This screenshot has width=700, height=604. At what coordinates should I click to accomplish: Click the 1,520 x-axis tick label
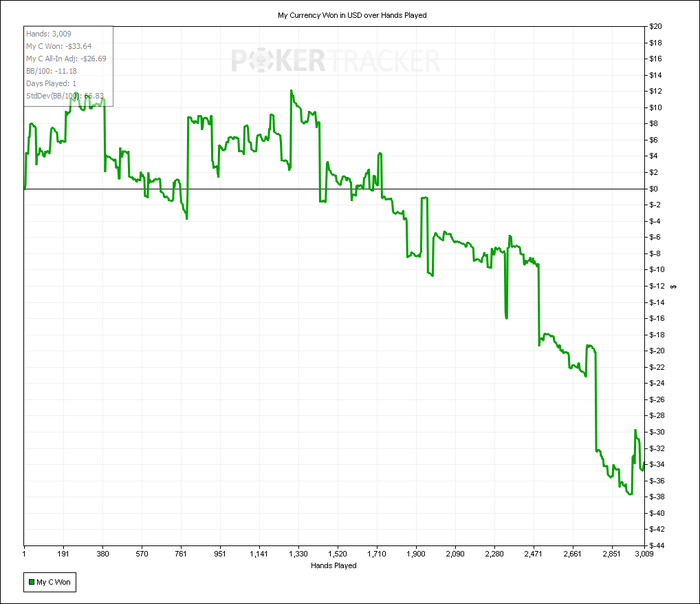(x=338, y=554)
